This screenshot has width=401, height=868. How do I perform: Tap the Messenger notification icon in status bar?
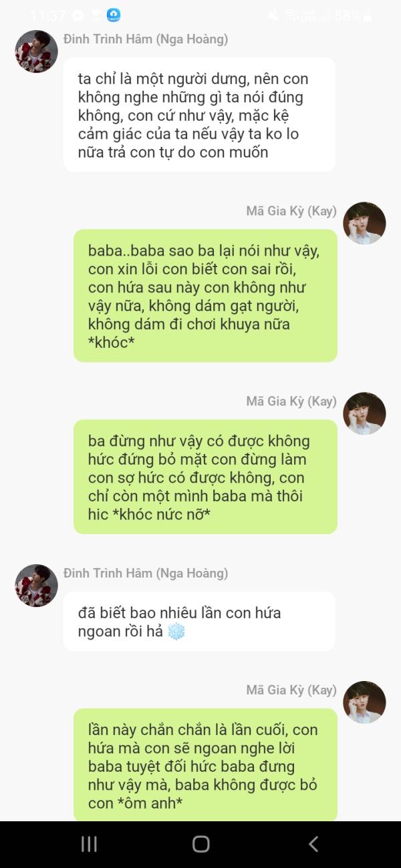[x=78, y=15]
